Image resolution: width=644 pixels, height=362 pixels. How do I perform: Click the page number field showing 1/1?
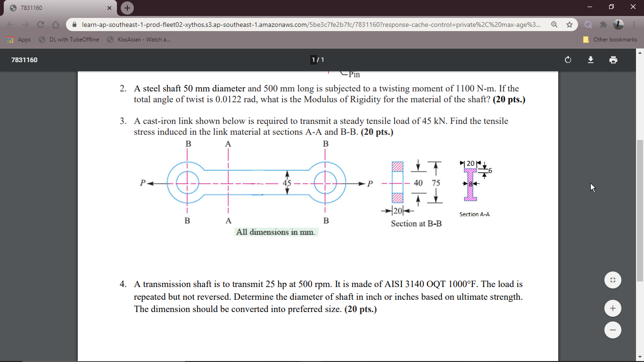tap(313, 60)
